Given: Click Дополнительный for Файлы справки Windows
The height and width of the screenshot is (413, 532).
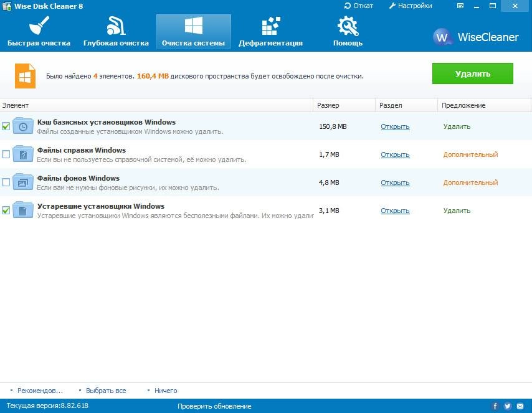Looking at the screenshot, I should coord(470,154).
